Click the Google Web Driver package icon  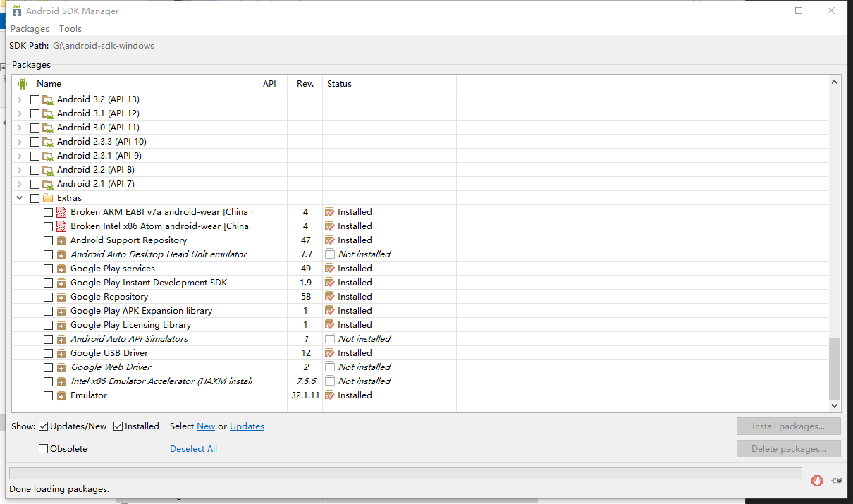point(61,367)
